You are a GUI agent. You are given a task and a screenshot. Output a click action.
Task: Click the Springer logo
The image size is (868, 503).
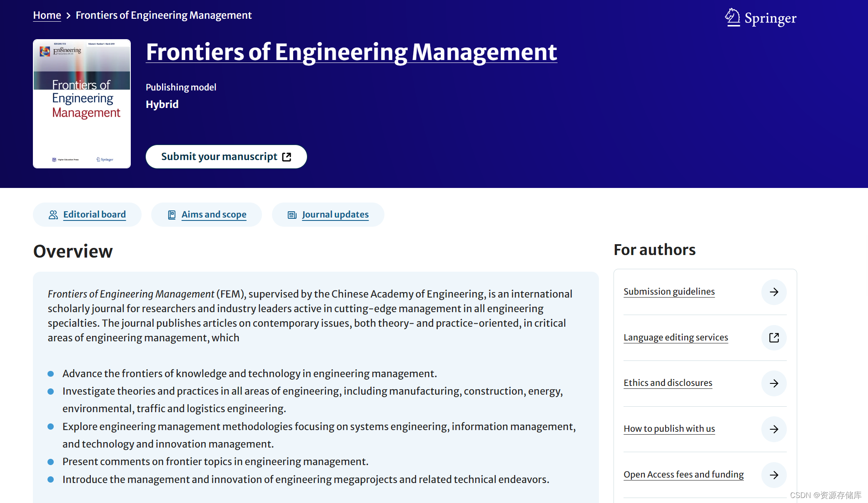pyautogui.click(x=761, y=18)
